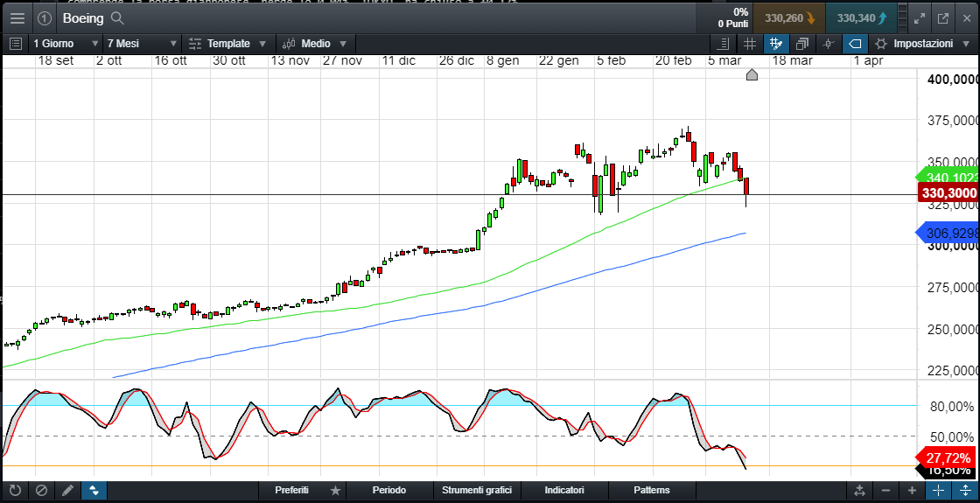Image resolution: width=980 pixels, height=503 pixels.
Task: Click the stacked windows overlay icon
Action: point(802,44)
